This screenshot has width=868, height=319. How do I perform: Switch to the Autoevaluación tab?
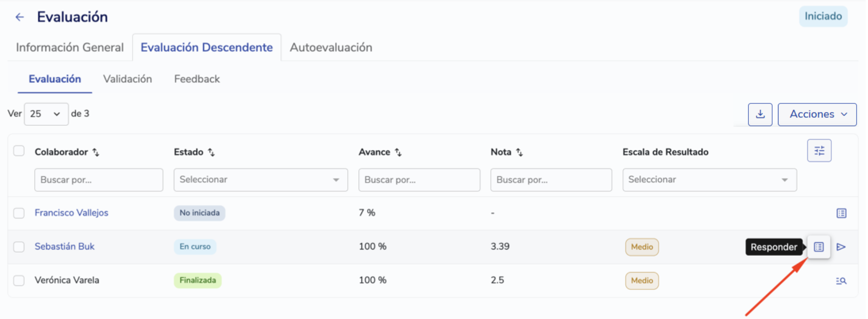point(331,47)
